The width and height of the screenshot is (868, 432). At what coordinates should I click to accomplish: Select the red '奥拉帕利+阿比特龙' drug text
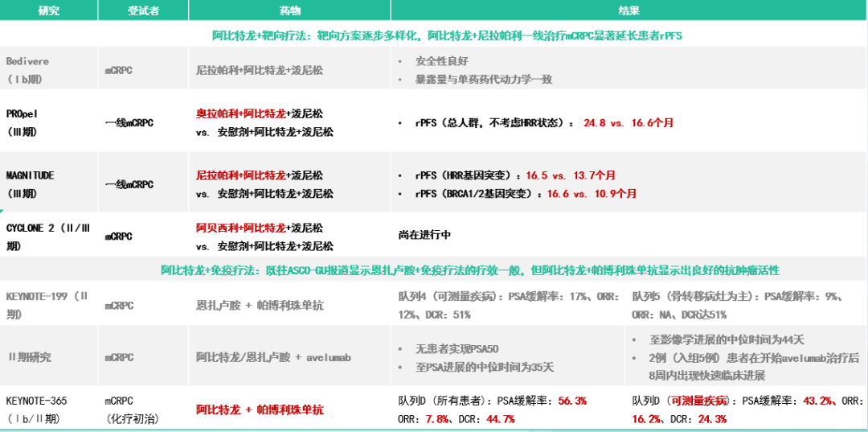point(240,113)
